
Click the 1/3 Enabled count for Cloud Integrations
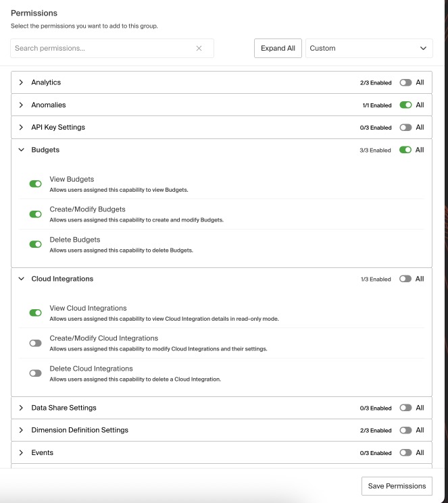tap(376, 279)
